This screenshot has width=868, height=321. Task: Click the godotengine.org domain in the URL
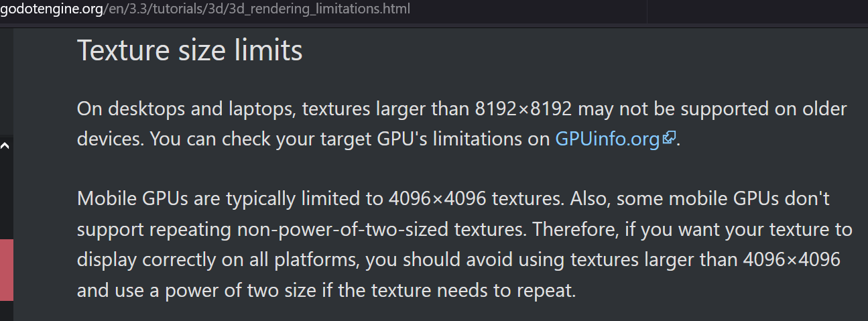pos(51,9)
